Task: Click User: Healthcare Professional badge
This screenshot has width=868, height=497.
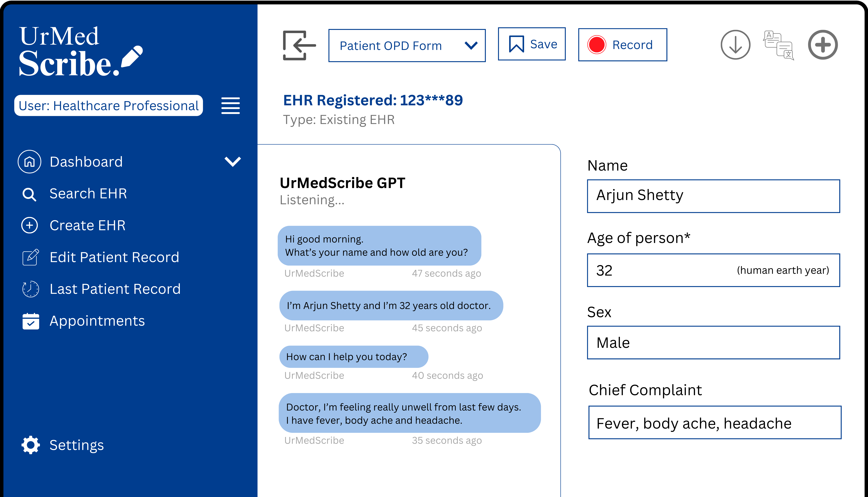Action: tap(108, 106)
